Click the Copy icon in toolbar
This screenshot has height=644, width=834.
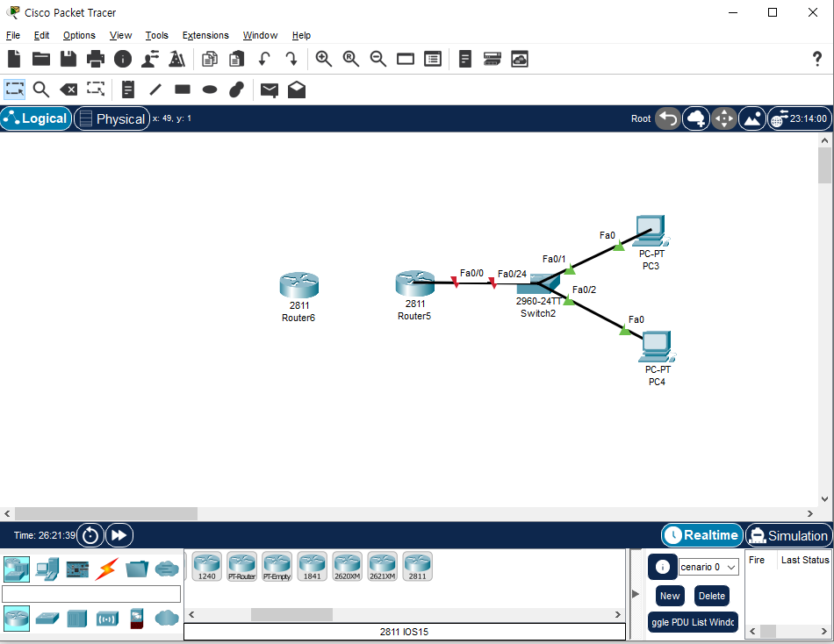click(x=210, y=59)
